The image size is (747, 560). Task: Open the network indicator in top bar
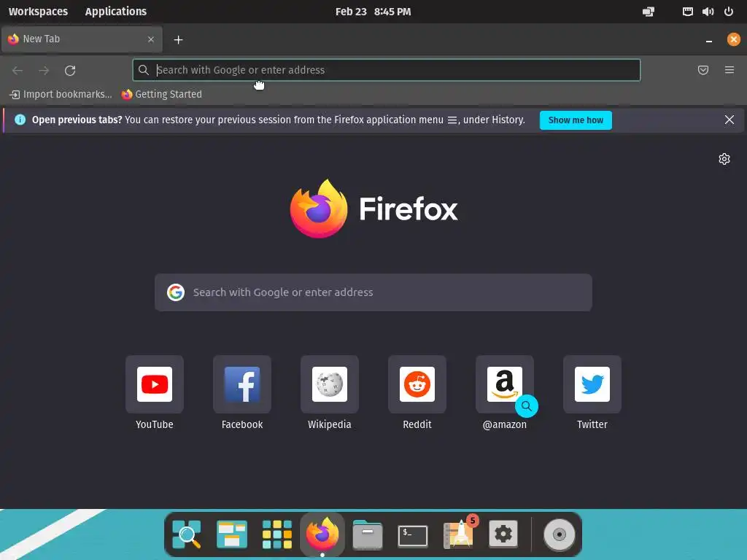(687, 12)
